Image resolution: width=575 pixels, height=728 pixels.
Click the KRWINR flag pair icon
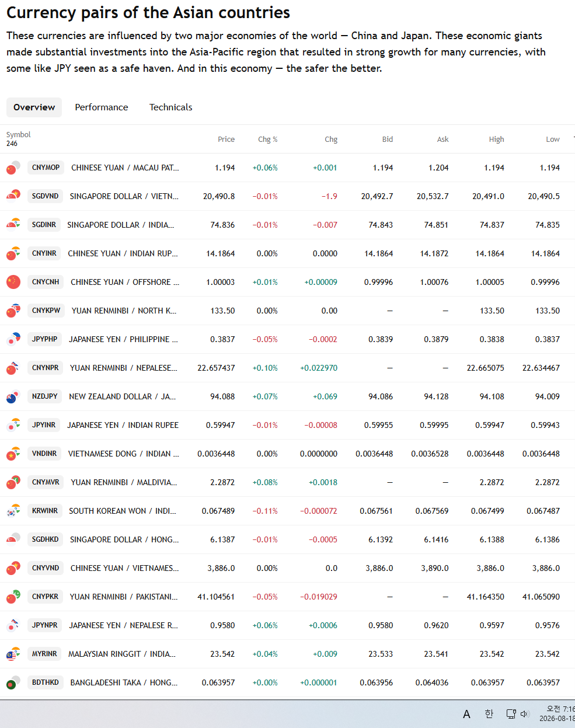[x=13, y=511]
